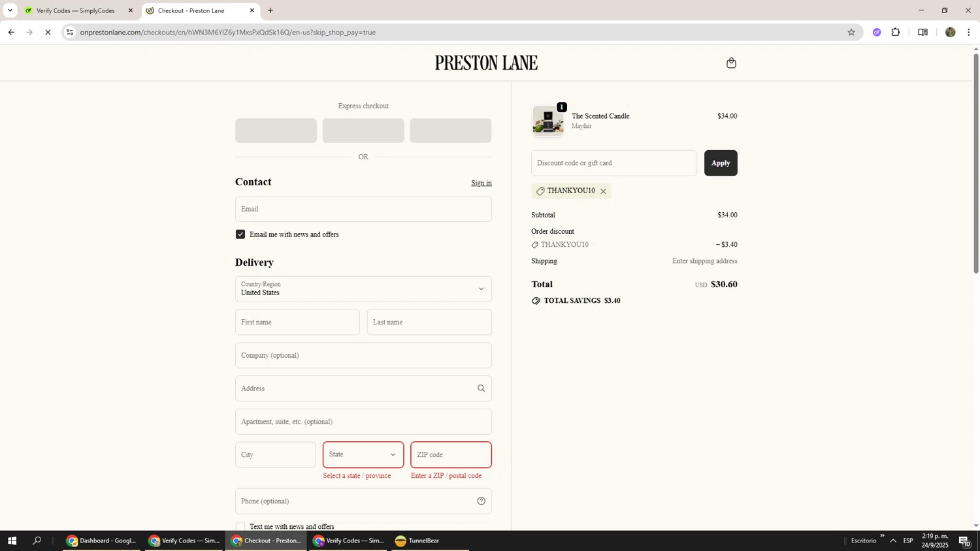This screenshot has height=551, width=980.
Task: Focus the Last name field
Action: (429, 322)
